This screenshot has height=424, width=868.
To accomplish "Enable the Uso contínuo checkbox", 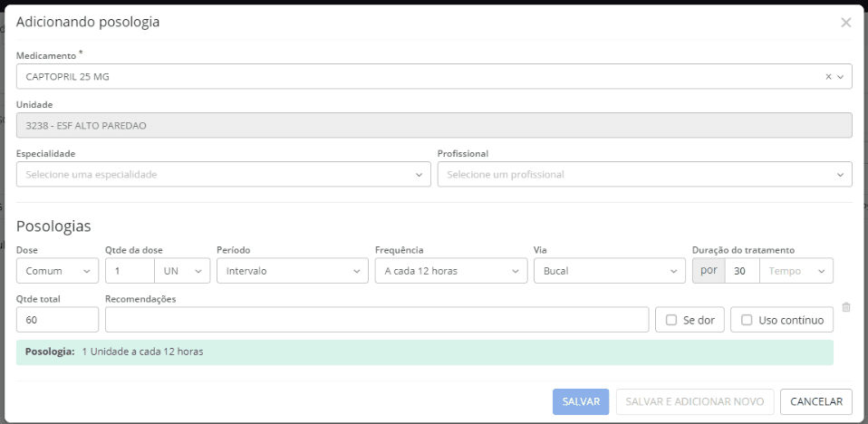I will [x=747, y=320].
